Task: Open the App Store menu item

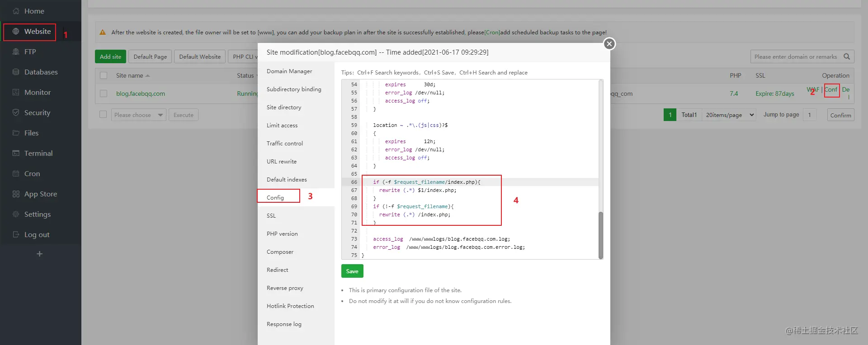Action: (x=41, y=194)
